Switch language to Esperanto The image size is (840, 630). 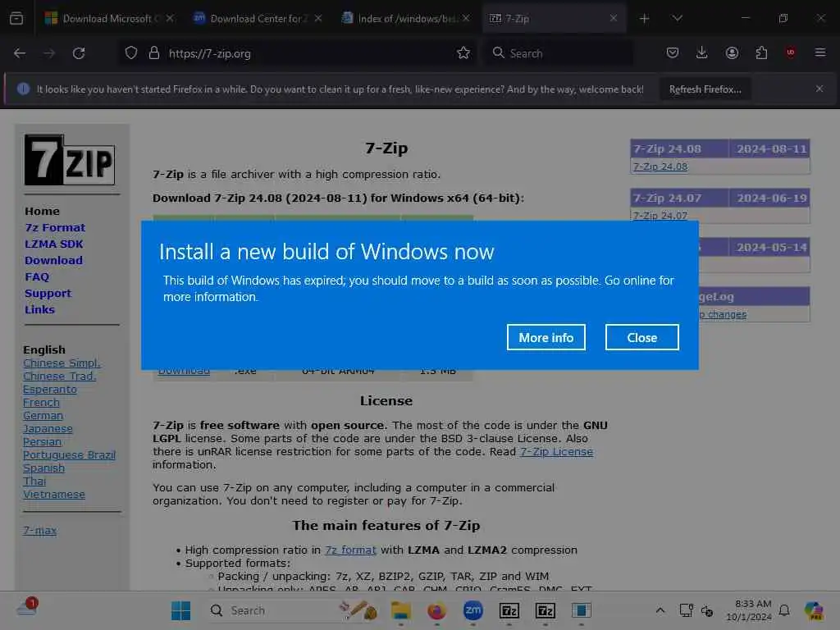[x=50, y=390]
